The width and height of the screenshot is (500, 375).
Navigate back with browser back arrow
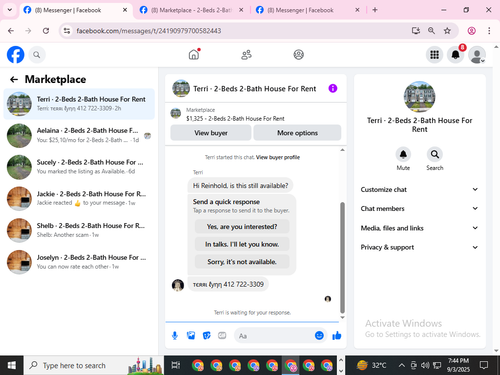point(11,31)
